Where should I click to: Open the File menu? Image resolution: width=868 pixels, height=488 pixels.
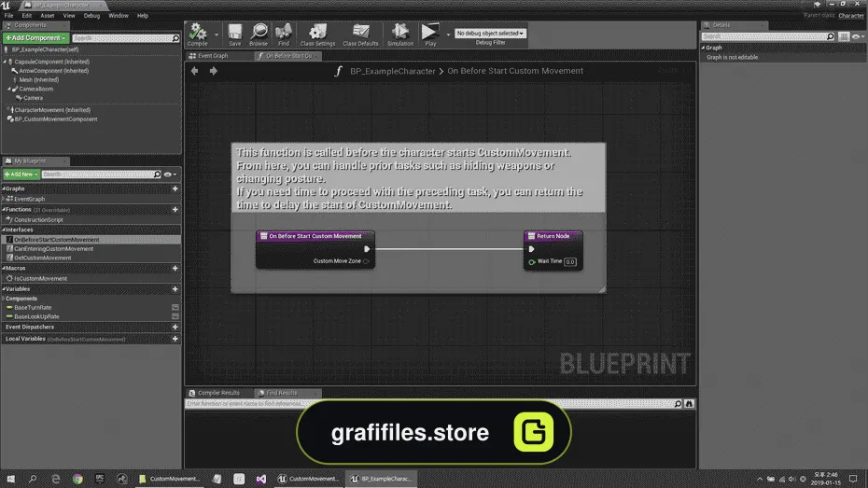point(8,16)
